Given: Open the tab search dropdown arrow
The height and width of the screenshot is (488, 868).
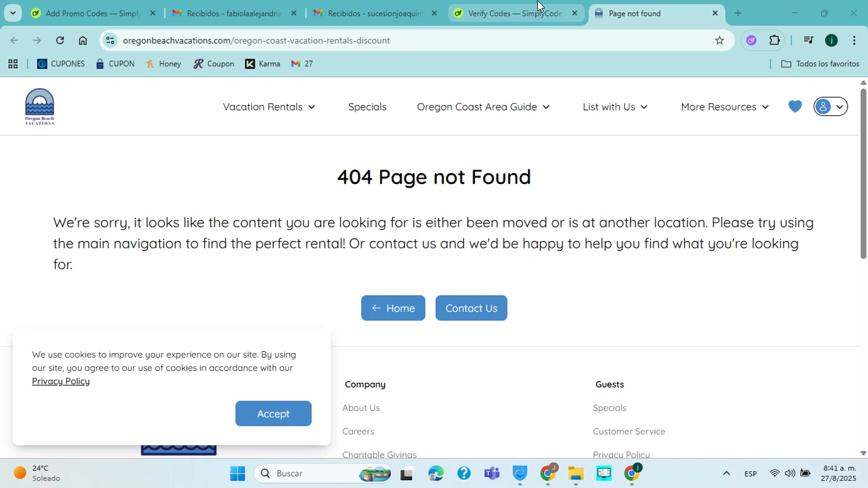Looking at the screenshot, I should point(13,13).
